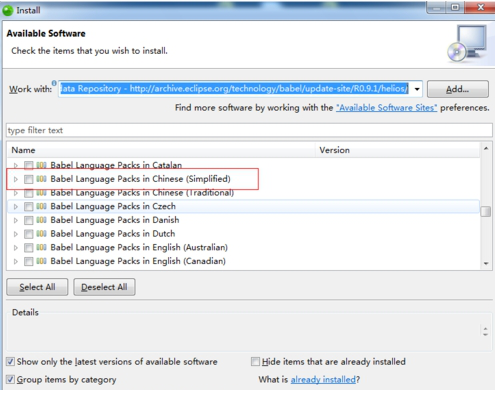Screen dimensions: 495x405
Task: Click the Czech language pack category icon
Action: coord(41,207)
